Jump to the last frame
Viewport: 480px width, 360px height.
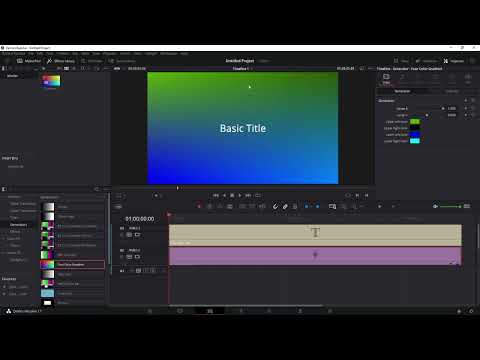(248, 195)
